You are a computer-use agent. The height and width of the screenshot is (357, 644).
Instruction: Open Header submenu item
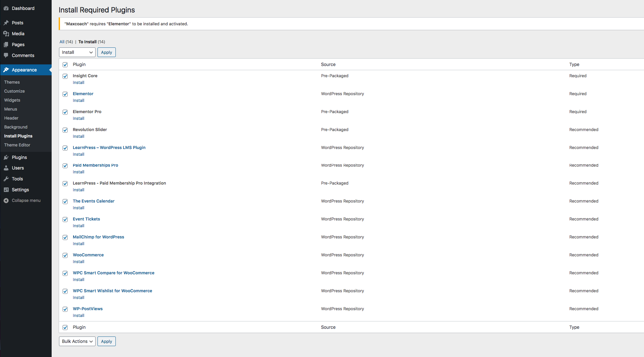click(x=11, y=118)
